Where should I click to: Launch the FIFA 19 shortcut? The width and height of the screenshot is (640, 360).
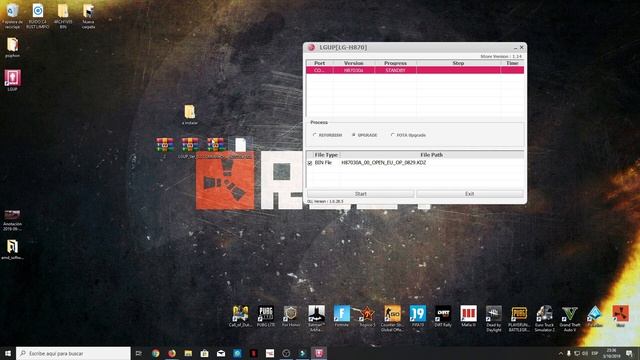click(418, 316)
